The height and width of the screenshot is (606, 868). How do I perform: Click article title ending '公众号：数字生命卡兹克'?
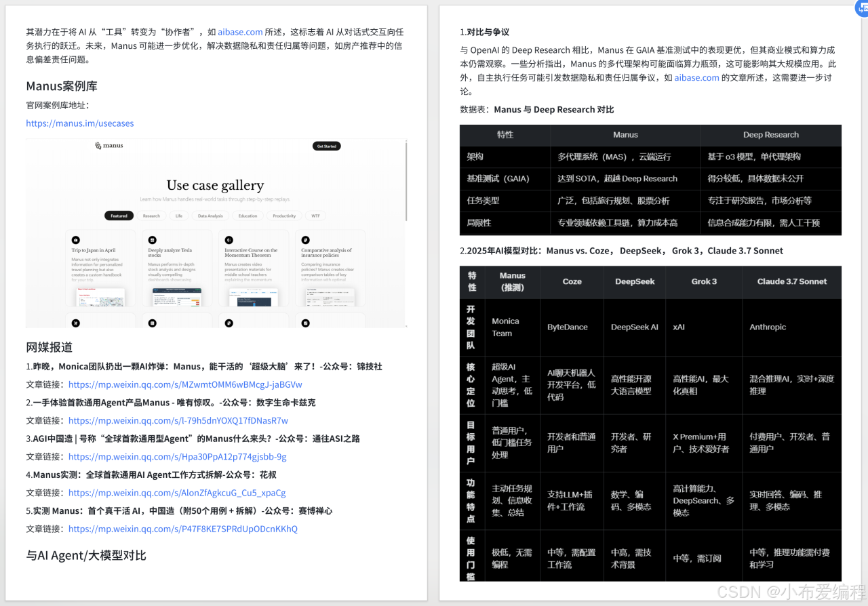(x=171, y=402)
